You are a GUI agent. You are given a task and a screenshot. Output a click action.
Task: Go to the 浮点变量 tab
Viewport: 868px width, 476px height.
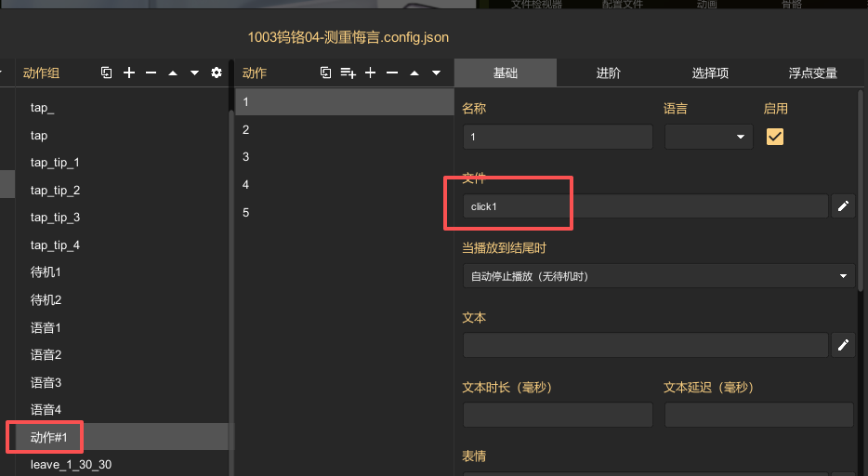812,73
